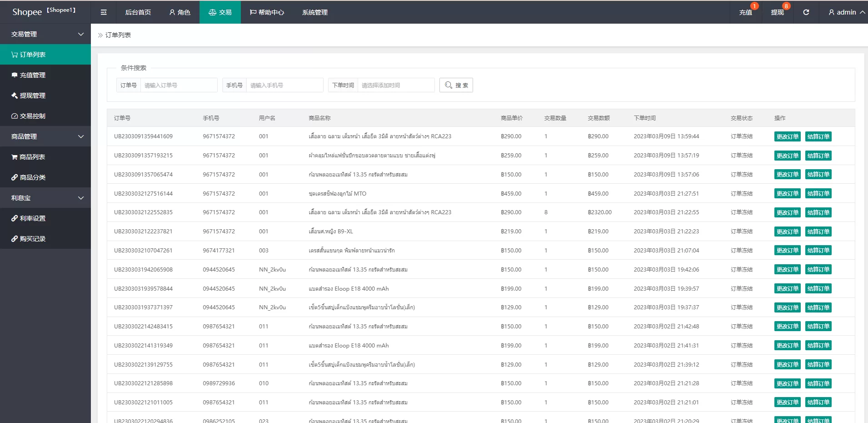Focus the 订单号 order number input
The image size is (868, 423).
[x=179, y=85]
